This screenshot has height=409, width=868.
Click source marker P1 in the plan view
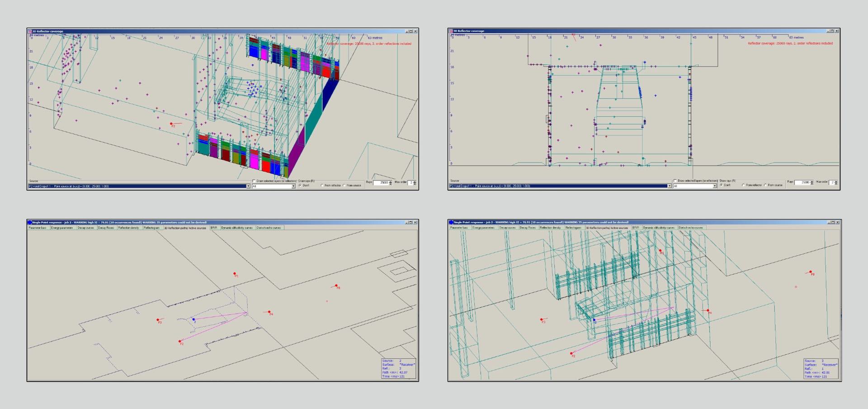235,274
